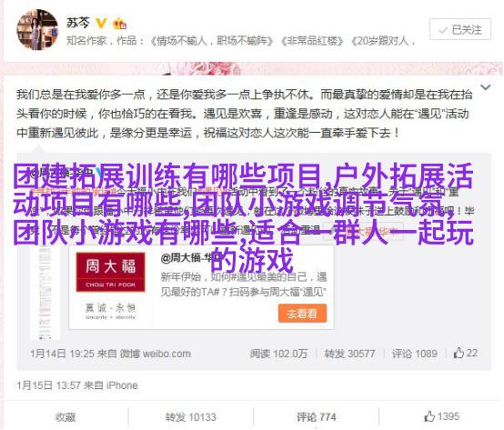The width and height of the screenshot is (504, 430).
Task: Click the thumbs-up icon showing 1395
Action: 429,416
